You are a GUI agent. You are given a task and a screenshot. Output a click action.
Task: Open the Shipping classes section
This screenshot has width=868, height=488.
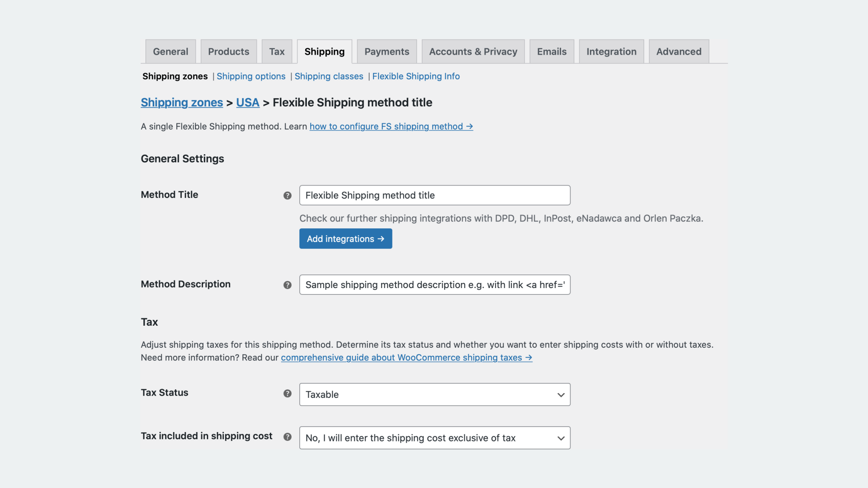click(x=329, y=76)
